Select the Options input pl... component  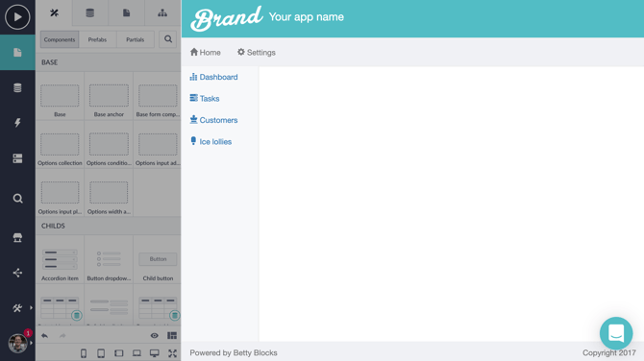click(x=60, y=193)
